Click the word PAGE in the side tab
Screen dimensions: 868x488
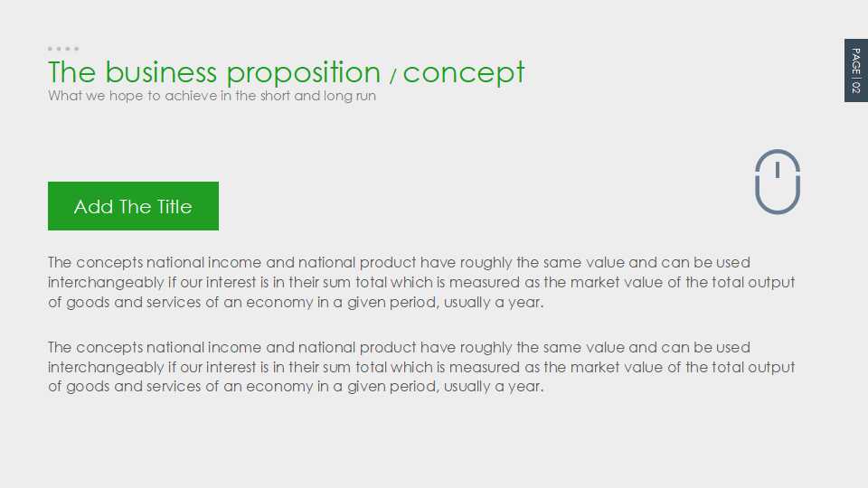click(855, 61)
